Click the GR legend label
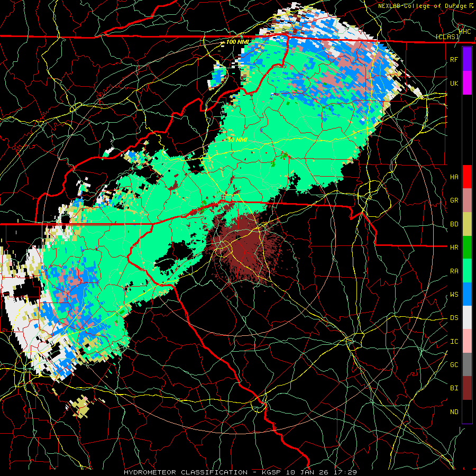476x476 pixels. point(454,200)
